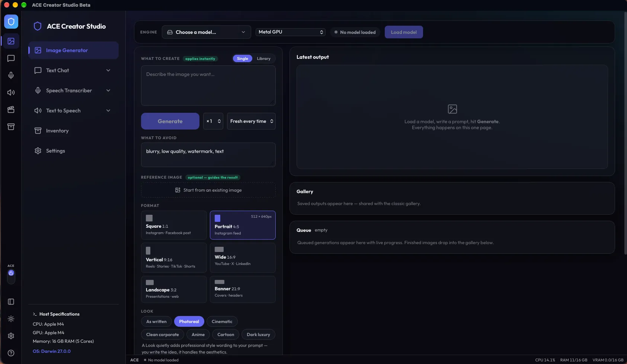Open the chat bubble rail icon
Image resolution: width=627 pixels, height=364 pixels.
(11, 58)
